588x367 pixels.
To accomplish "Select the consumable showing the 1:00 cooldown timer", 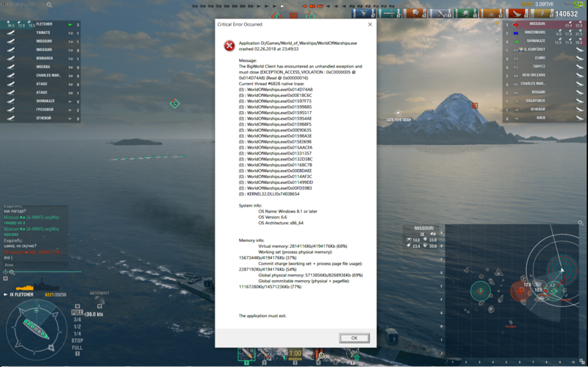I will 295,354.
